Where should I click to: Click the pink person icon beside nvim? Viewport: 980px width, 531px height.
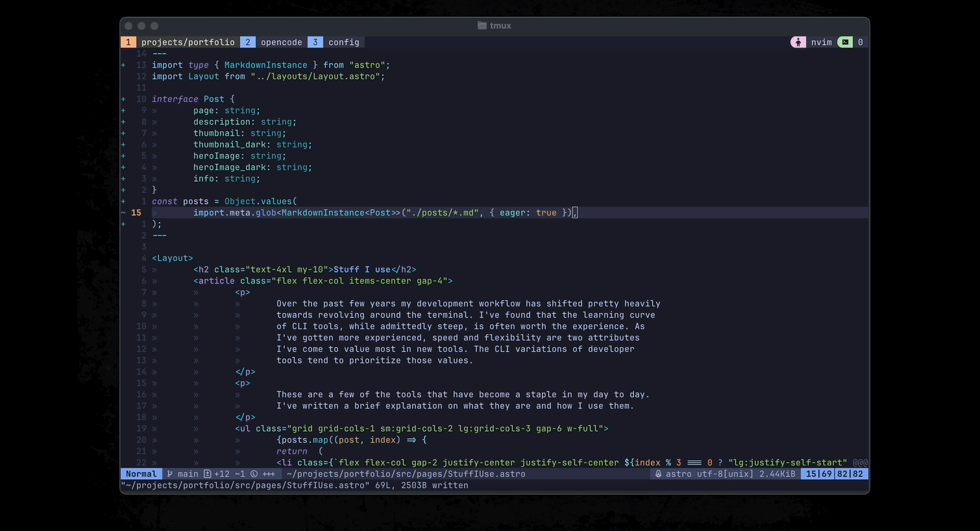pyautogui.click(x=798, y=42)
